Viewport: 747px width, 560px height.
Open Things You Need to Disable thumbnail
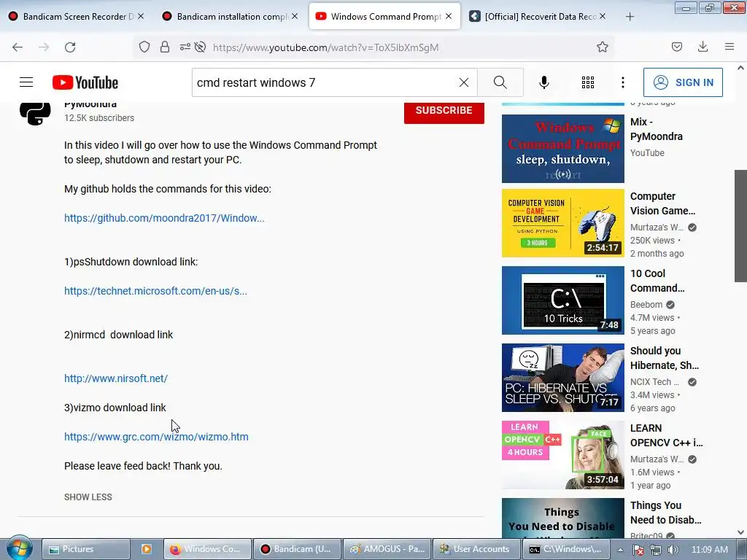pyautogui.click(x=562, y=518)
